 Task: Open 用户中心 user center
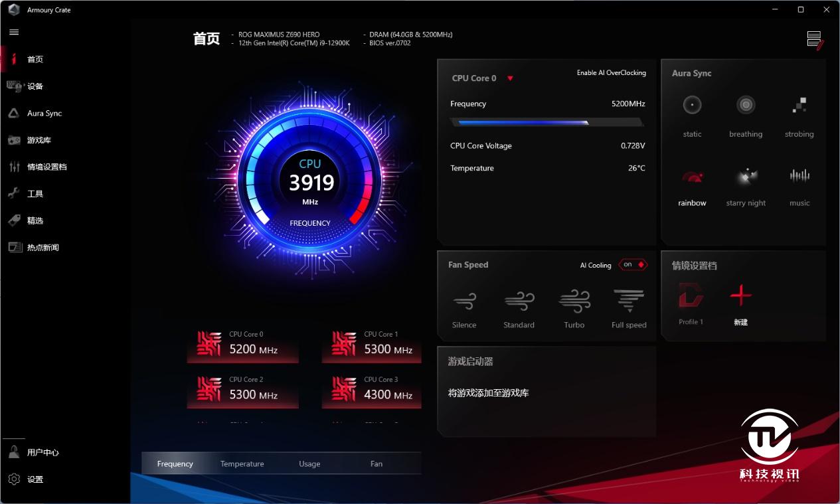42,452
